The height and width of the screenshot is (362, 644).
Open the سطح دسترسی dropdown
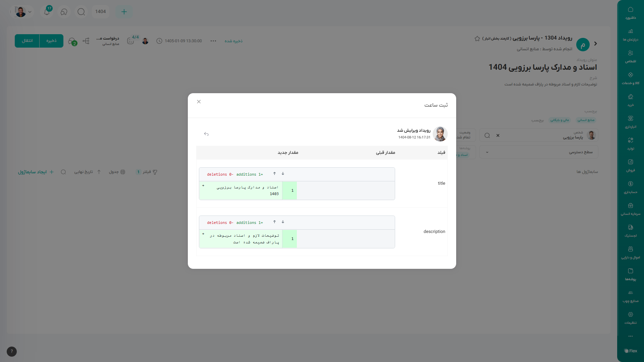[539, 152]
